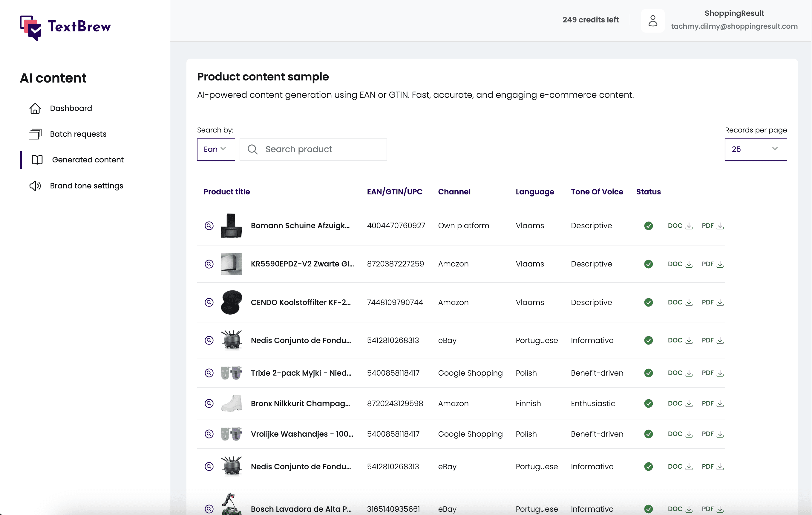The image size is (812, 515).
Task: Open the Generated content menu item
Action: [88, 160]
